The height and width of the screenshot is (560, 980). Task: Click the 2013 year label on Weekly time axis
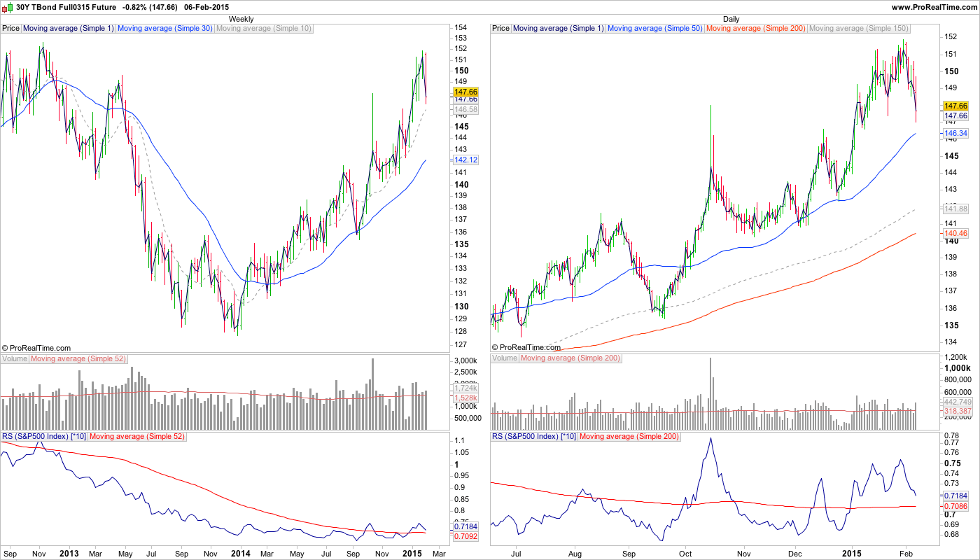(x=69, y=553)
